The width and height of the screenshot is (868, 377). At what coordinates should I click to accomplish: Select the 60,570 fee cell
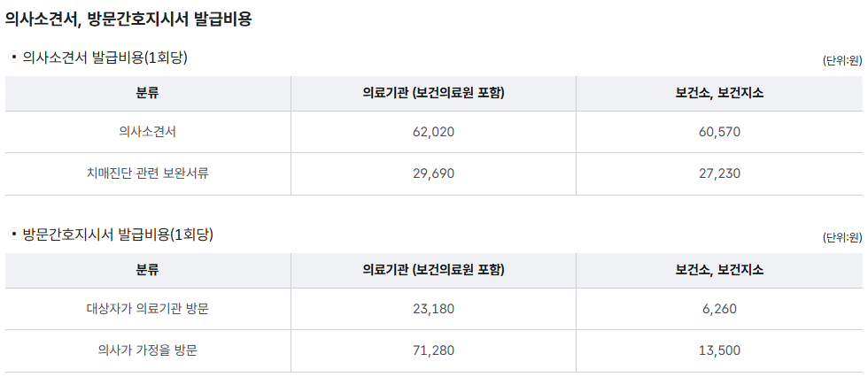[x=719, y=132]
